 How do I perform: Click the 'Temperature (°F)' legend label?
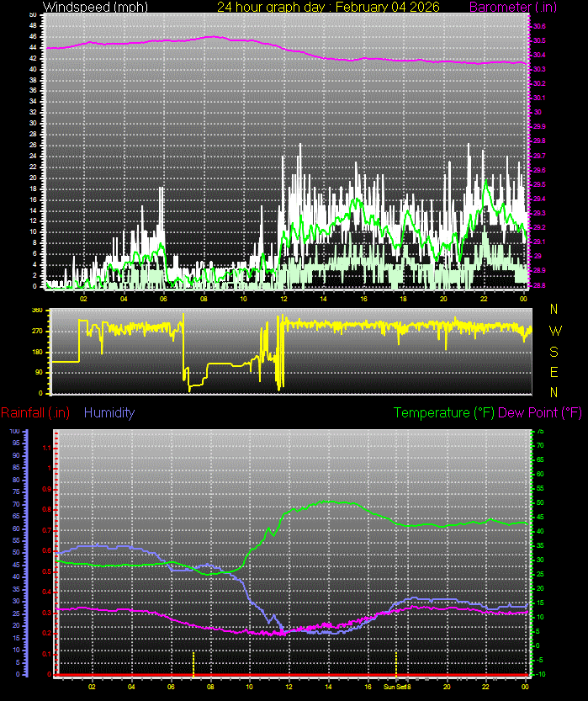point(443,412)
